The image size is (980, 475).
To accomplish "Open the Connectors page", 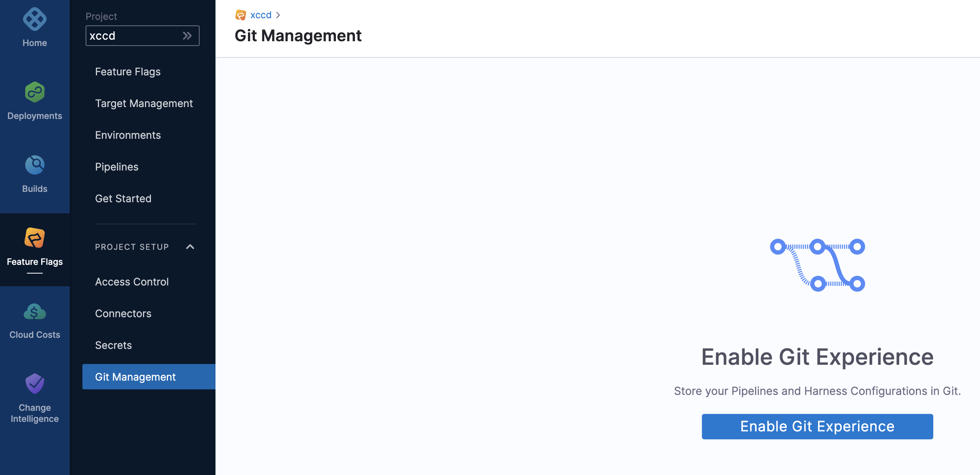I will pos(123,313).
